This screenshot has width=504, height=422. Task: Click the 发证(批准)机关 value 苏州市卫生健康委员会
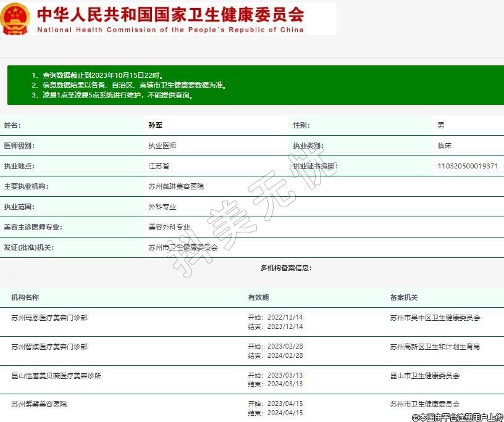pos(183,247)
